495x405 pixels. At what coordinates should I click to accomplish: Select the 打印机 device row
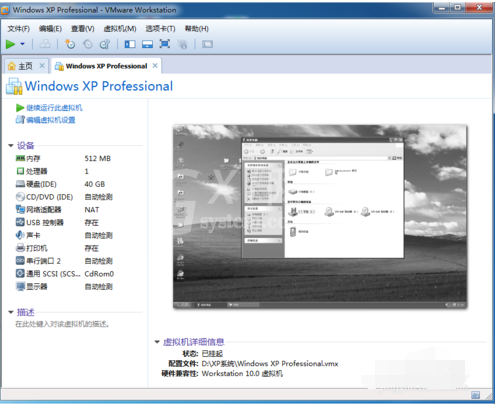pos(64,248)
